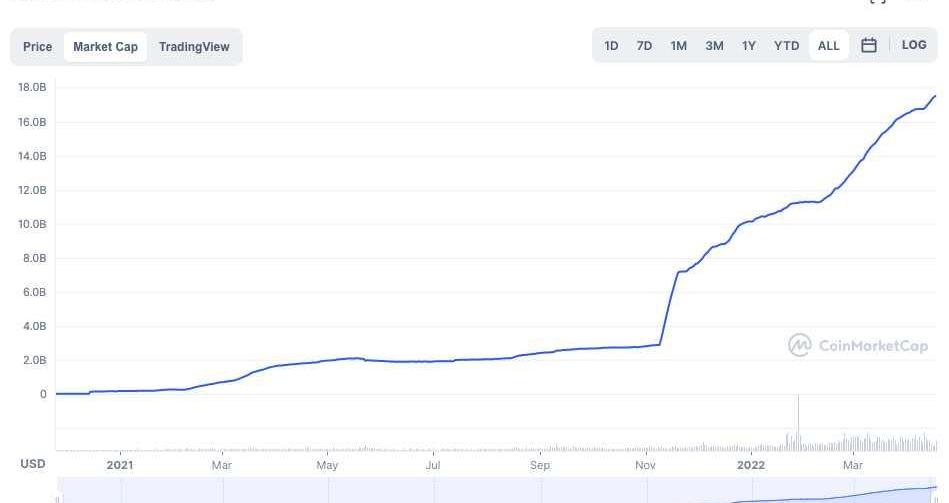The height and width of the screenshot is (503, 949).
Task: Pick the YTD time range
Action: pyautogui.click(x=787, y=46)
